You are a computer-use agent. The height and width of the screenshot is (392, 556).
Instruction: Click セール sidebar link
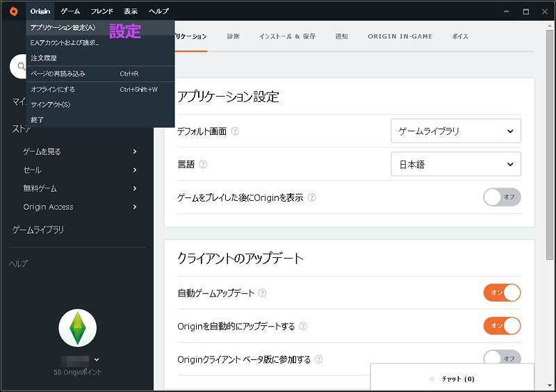pos(32,170)
